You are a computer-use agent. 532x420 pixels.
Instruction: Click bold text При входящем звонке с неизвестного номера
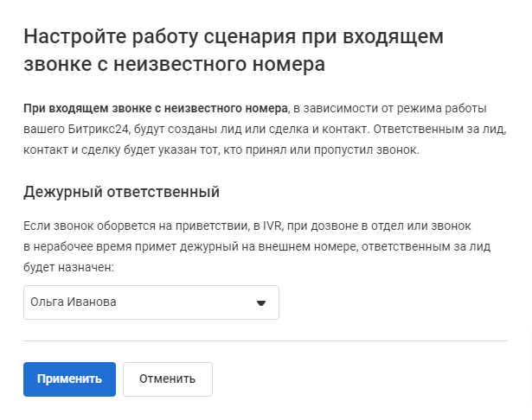[156, 109]
